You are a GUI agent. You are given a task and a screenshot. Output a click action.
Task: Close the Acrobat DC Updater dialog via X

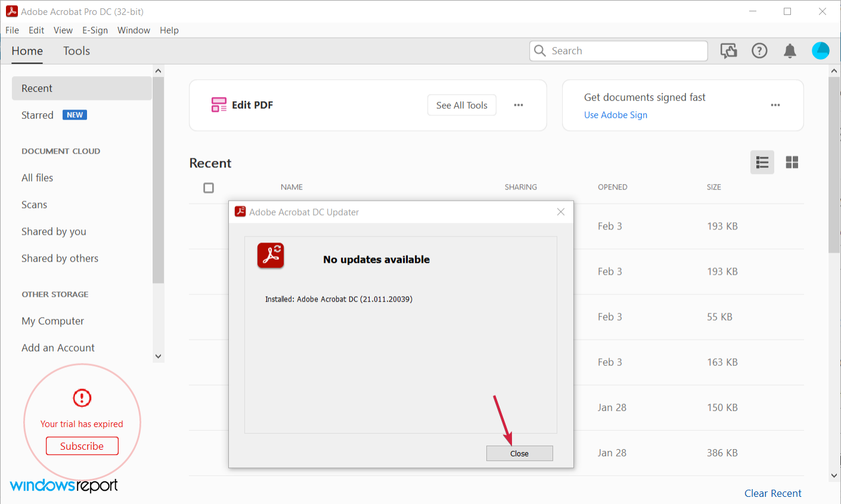[x=561, y=212]
